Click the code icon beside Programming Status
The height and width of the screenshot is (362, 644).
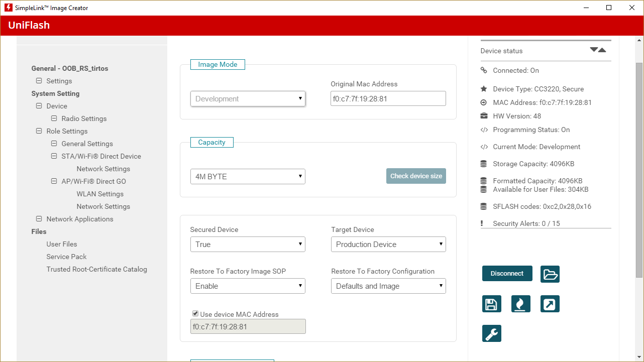point(484,130)
